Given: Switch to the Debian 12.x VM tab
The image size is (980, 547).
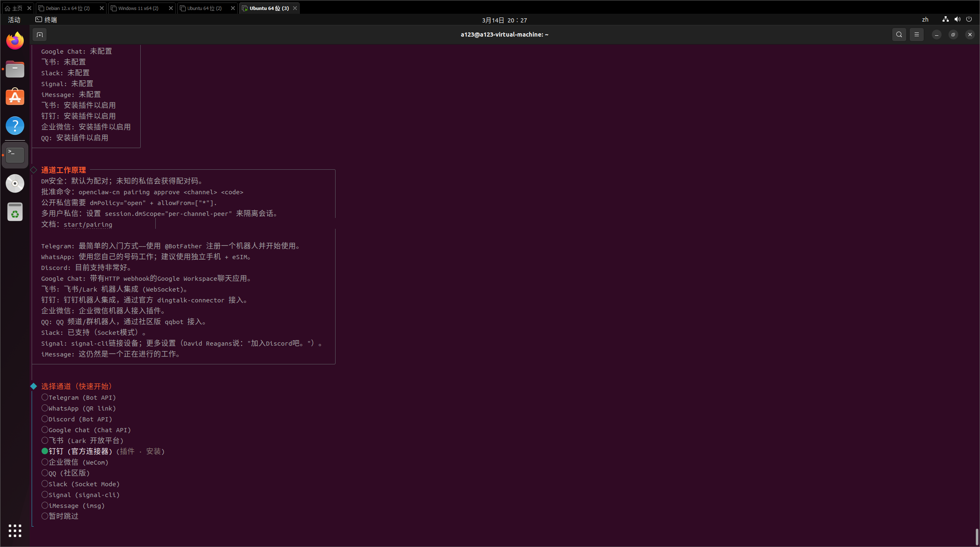Looking at the screenshot, I should click(67, 8).
